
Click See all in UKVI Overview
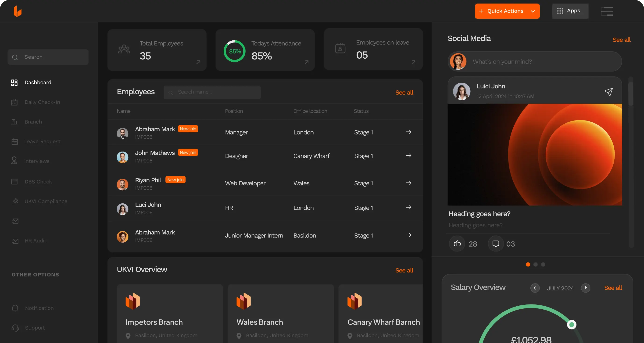coord(404,270)
